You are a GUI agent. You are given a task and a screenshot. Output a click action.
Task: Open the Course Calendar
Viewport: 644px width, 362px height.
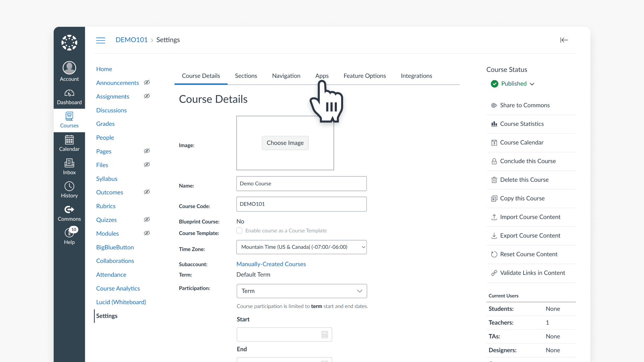coord(521,142)
